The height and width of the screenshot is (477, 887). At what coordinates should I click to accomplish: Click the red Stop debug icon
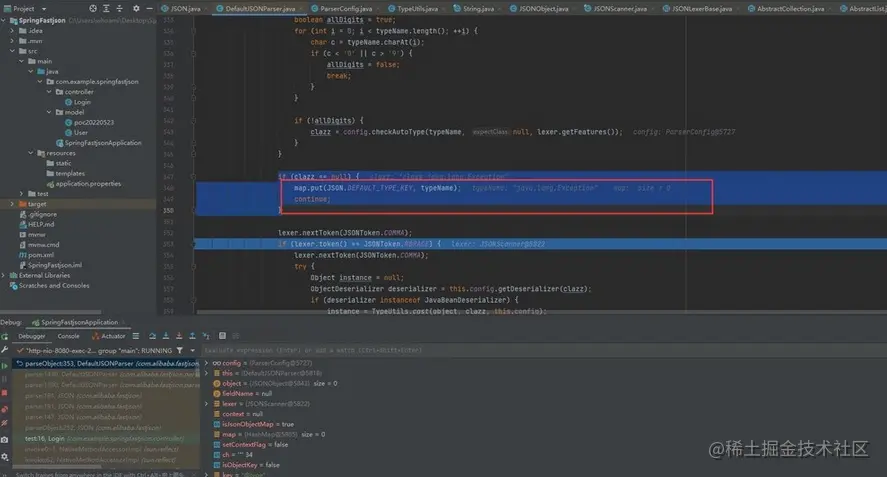pyautogui.click(x=5, y=393)
